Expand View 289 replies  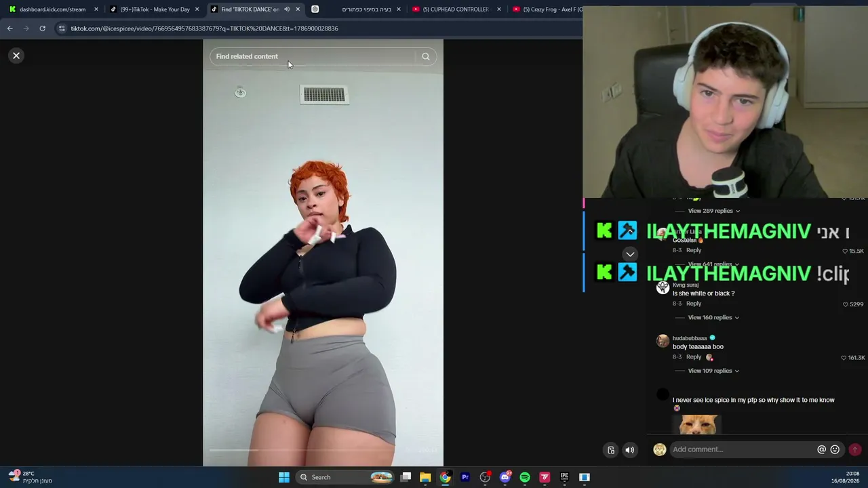[713, 211]
